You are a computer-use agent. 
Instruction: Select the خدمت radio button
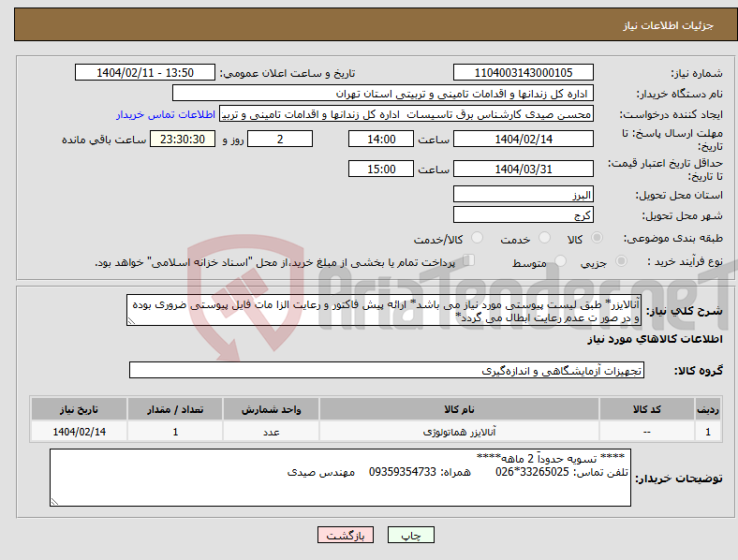(x=544, y=238)
